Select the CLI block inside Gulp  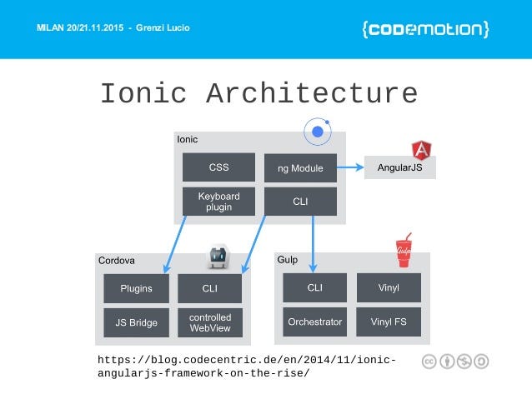pos(315,287)
